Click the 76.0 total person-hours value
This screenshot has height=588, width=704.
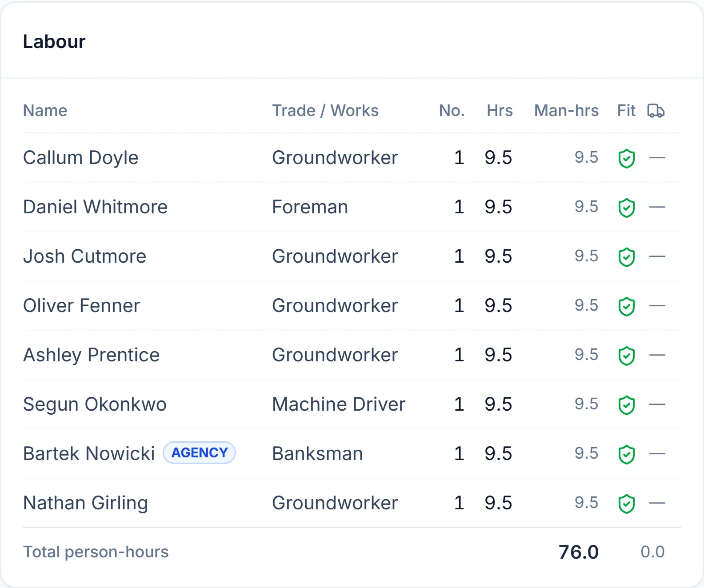click(x=579, y=552)
